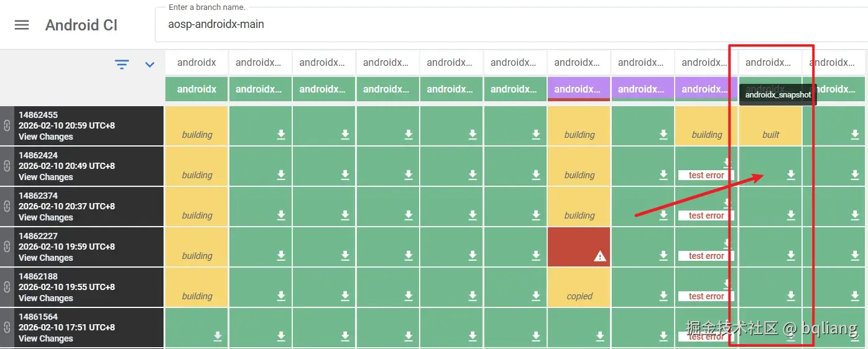Download androidx_snapshot artifact for build 14862424
This screenshot has width=868, height=349.
[791, 175]
